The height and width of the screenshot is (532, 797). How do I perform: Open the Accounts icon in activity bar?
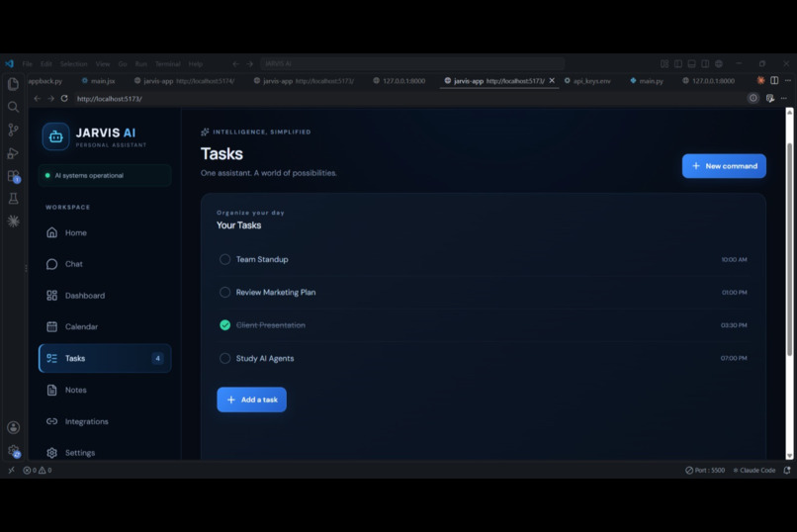coord(13,427)
